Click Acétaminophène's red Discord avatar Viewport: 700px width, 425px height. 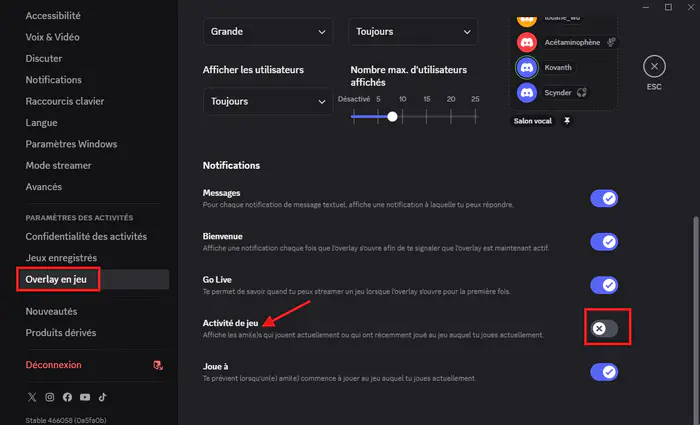527,42
